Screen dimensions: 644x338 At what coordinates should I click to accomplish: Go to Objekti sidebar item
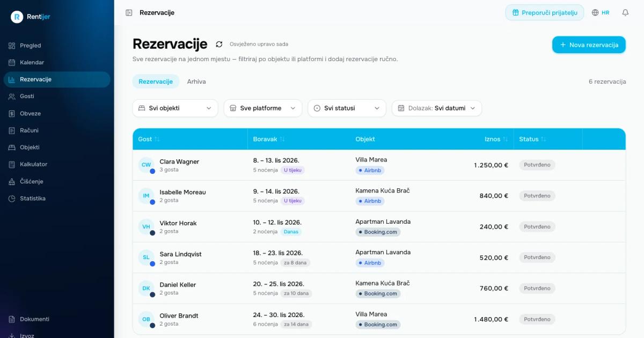point(57,148)
